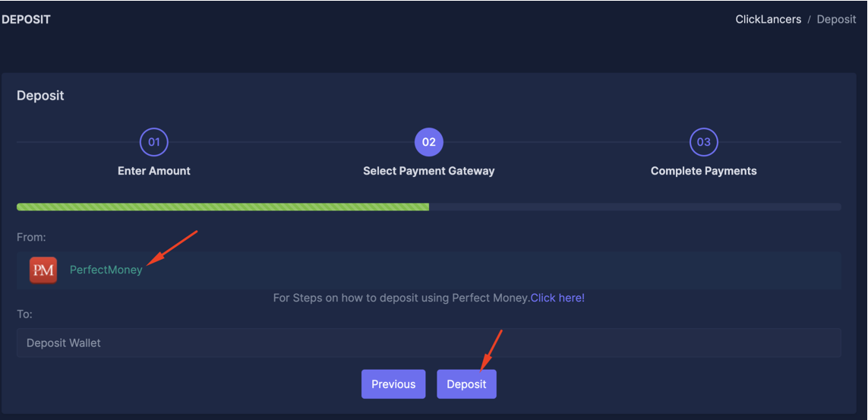Select the Select Payment Gateway step label

tap(429, 171)
